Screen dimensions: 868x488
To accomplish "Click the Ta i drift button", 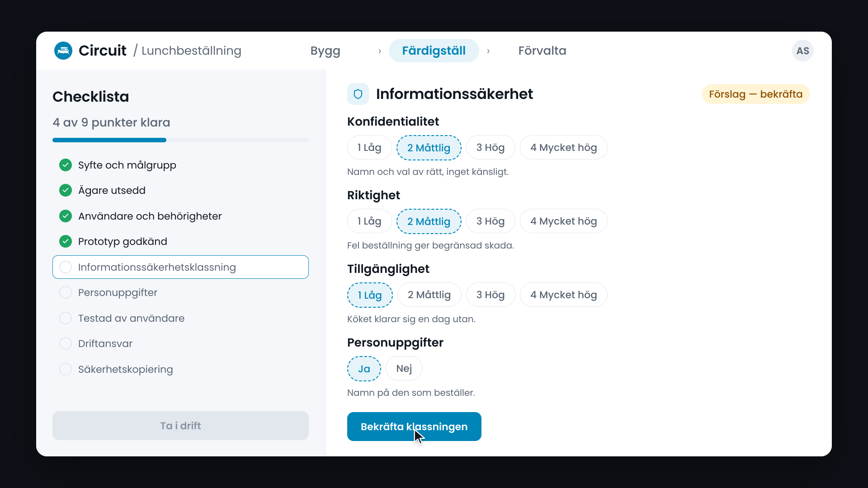I will (180, 426).
